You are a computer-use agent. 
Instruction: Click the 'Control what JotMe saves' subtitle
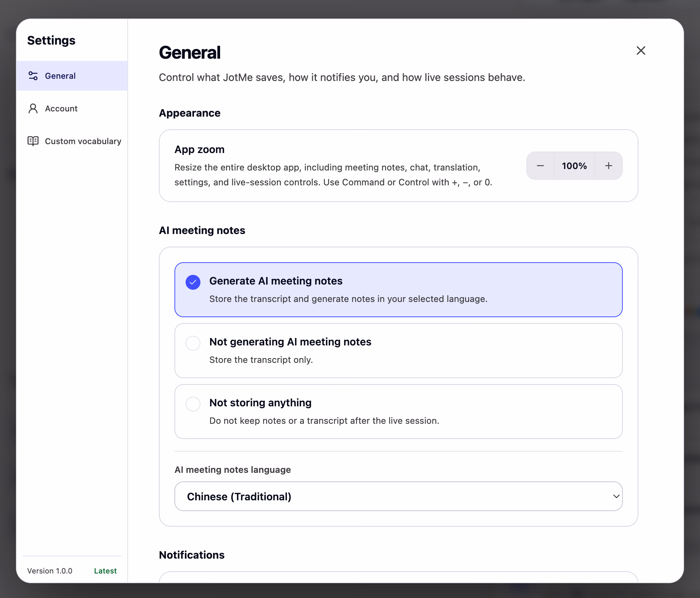[x=342, y=77]
